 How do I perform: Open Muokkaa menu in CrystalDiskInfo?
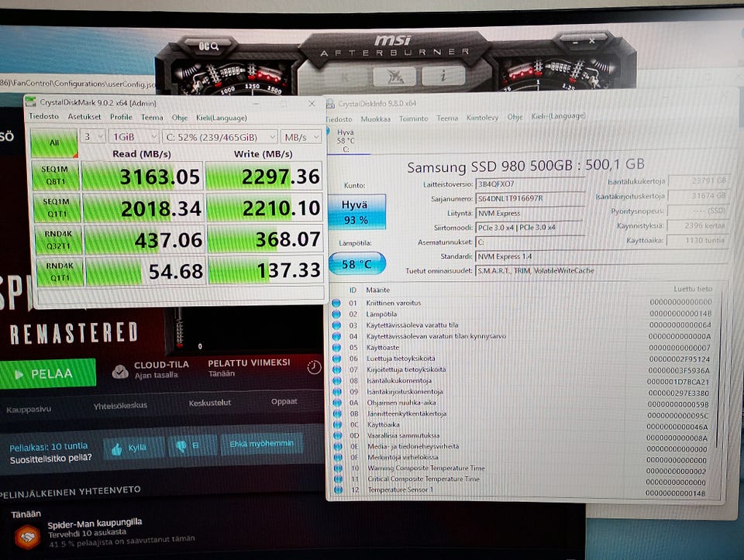tap(375, 119)
